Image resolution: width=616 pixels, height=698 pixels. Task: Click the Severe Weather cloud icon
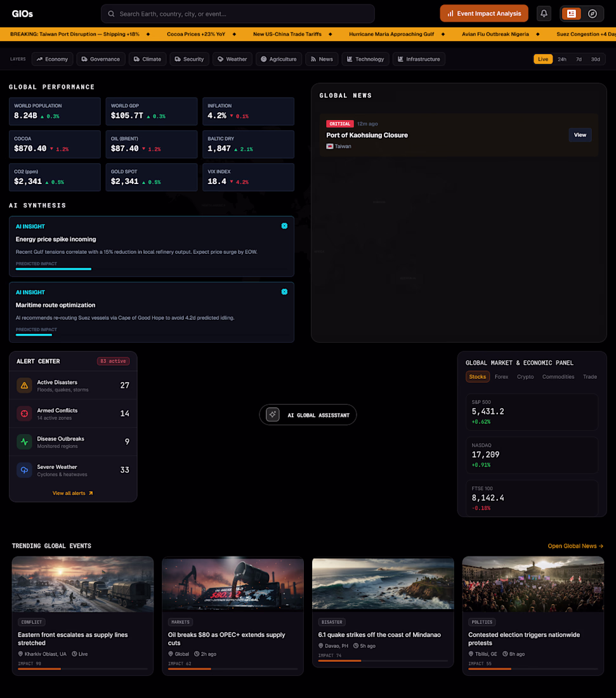[x=25, y=470]
